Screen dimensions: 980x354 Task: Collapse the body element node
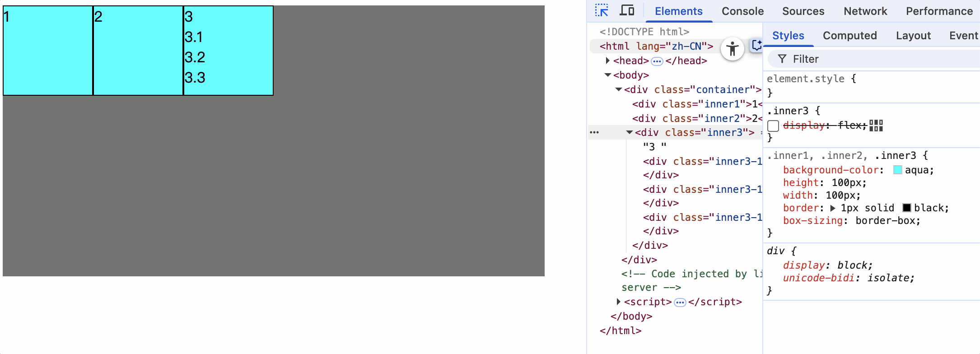click(608, 75)
